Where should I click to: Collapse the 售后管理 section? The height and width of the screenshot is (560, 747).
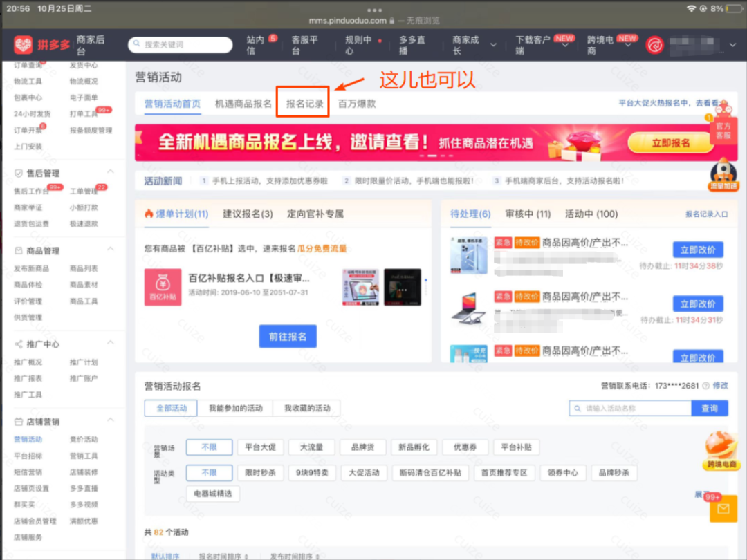pyautogui.click(x=111, y=171)
